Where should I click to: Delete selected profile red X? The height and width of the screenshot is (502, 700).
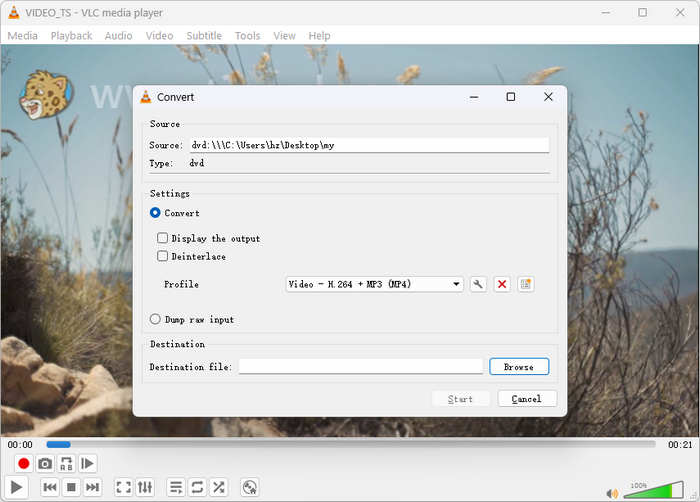pyautogui.click(x=502, y=284)
